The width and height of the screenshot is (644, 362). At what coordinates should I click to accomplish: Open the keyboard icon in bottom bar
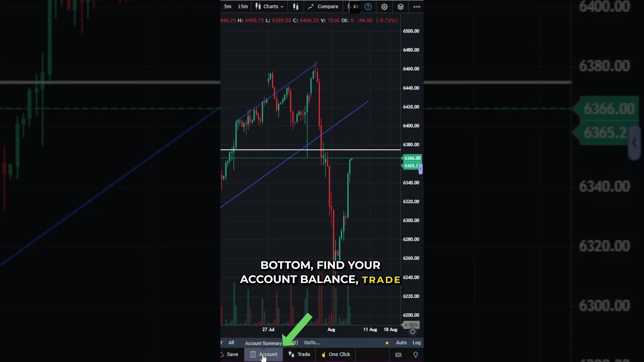398,354
